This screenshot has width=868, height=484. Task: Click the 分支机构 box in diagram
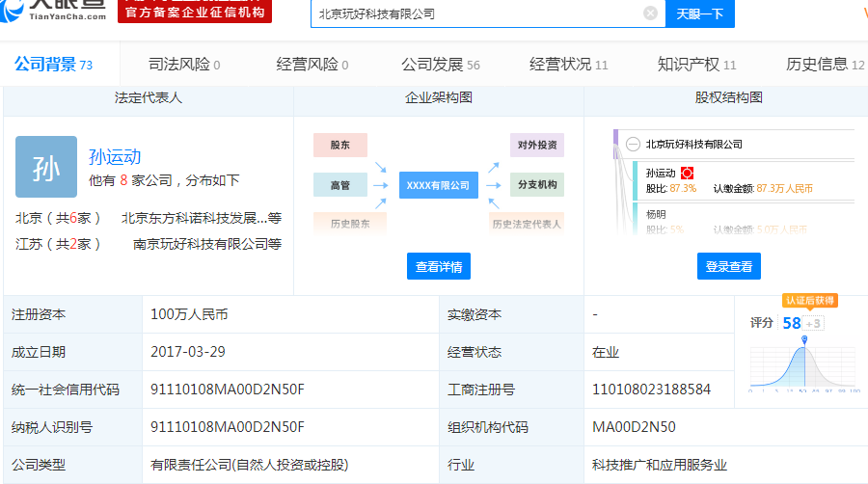pyautogui.click(x=537, y=185)
